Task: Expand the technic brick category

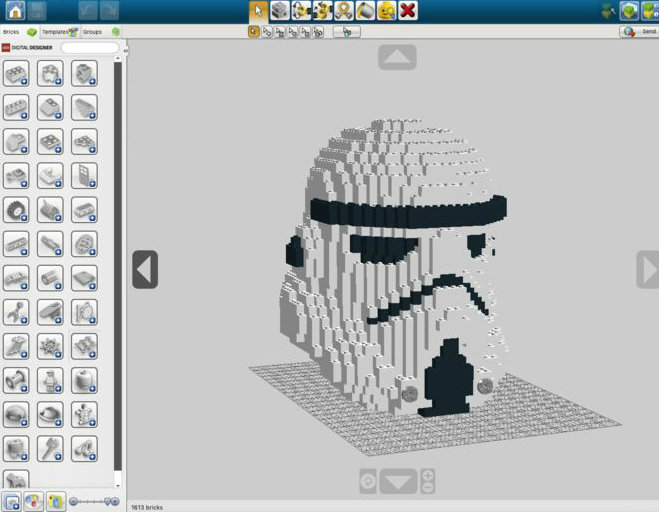Action: 16,108
